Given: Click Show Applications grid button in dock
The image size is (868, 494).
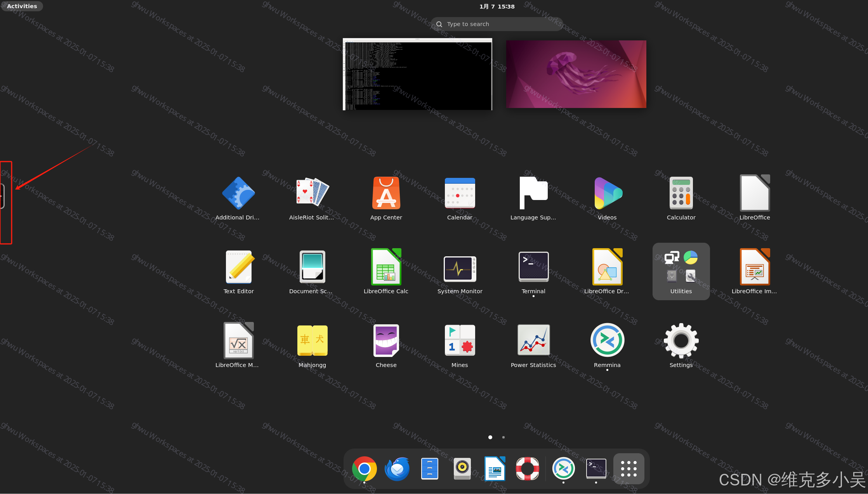Looking at the screenshot, I should point(628,469).
